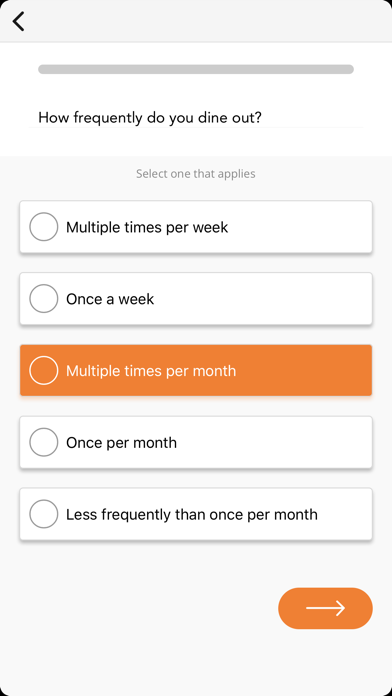This screenshot has height=696, width=392.
Task: Select the 'Multiple times per week' radio circle
Action: pos(44,227)
